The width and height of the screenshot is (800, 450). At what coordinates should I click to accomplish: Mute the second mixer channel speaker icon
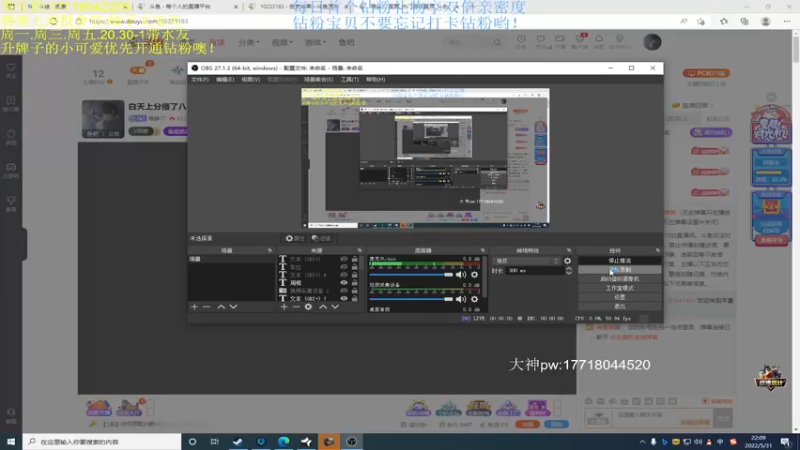461,299
